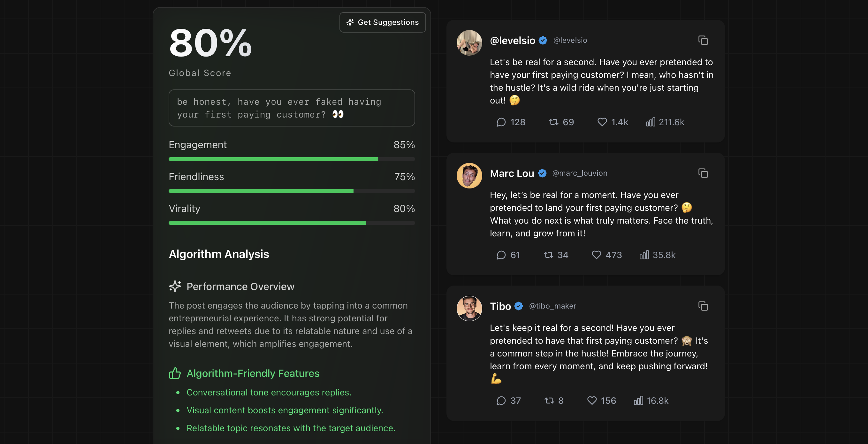Click the Engagement progress bar
This screenshot has width=868, height=444.
[x=292, y=159]
